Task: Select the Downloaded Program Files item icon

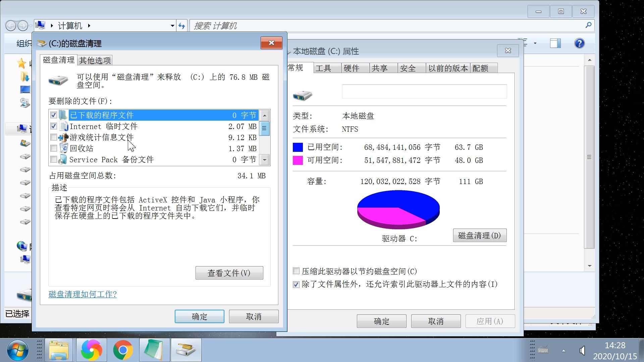Action: 63,115
